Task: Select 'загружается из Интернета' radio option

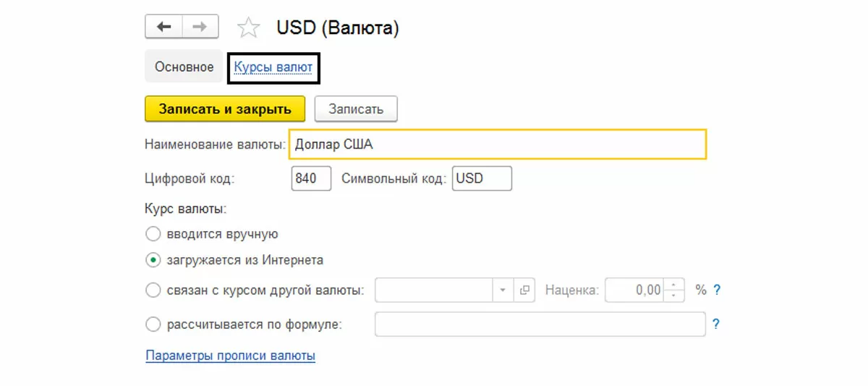Action: coord(153,260)
